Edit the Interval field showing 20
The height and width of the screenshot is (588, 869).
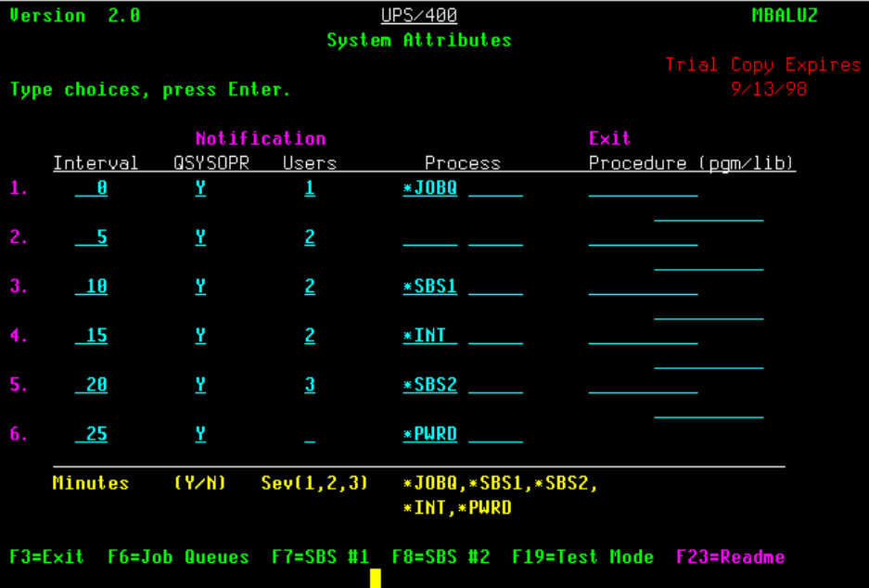coord(92,385)
